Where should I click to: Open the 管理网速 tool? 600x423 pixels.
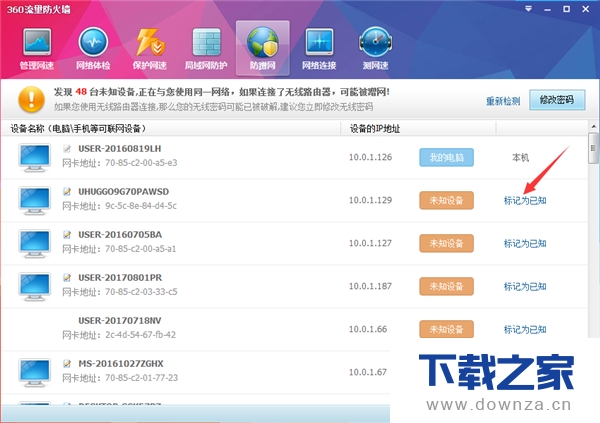tap(37, 49)
